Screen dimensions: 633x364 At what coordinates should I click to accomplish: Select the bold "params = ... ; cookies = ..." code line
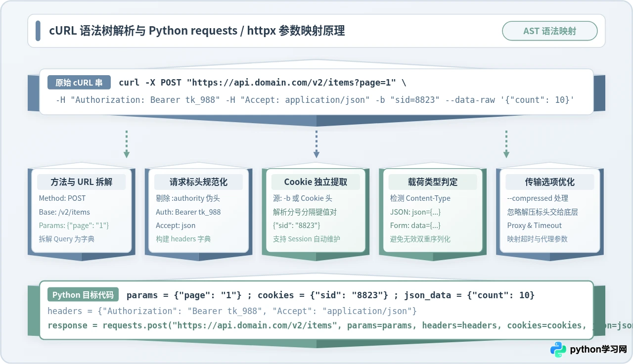coord(331,295)
